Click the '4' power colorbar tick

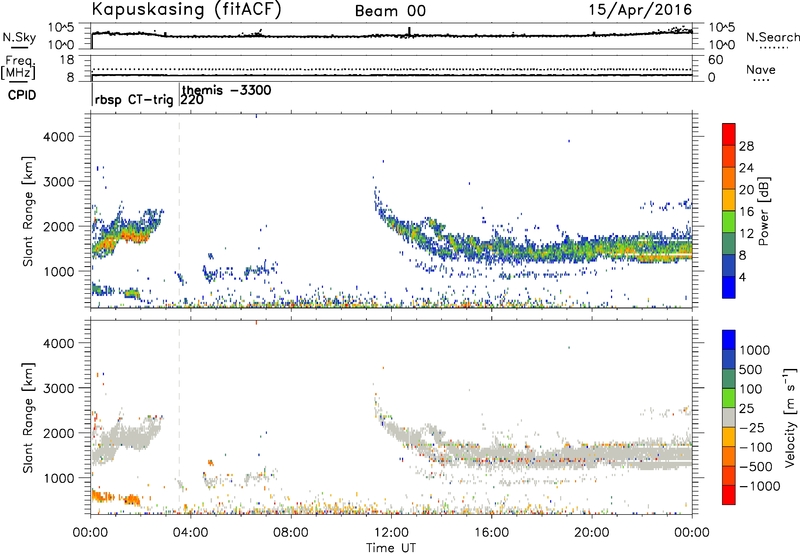point(743,277)
